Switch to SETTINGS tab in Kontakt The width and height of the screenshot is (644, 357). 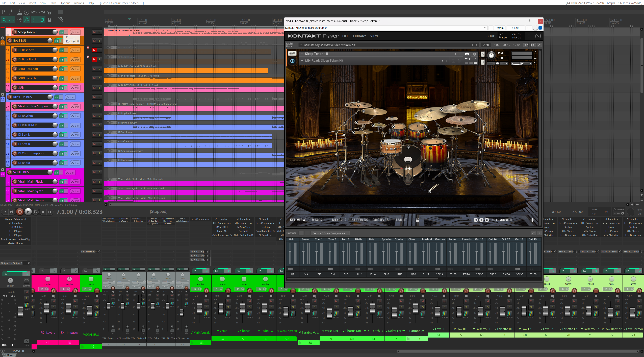coord(360,220)
